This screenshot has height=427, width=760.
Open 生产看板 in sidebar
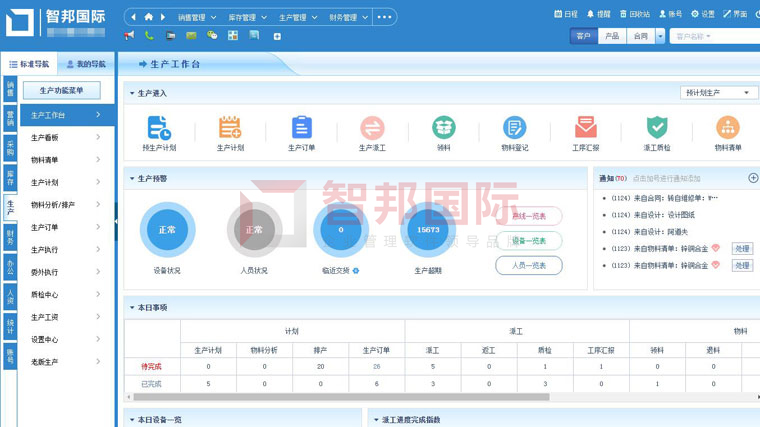pyautogui.click(x=67, y=138)
